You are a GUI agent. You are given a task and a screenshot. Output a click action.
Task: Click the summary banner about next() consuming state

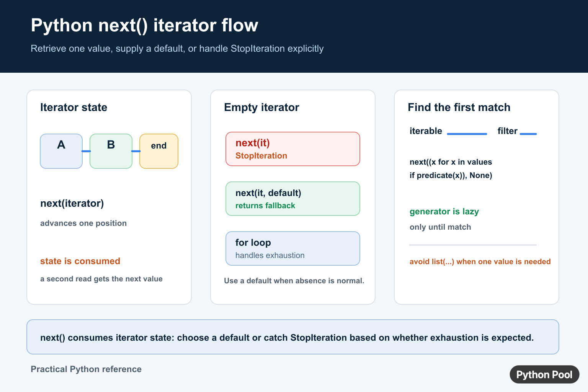coord(293,337)
